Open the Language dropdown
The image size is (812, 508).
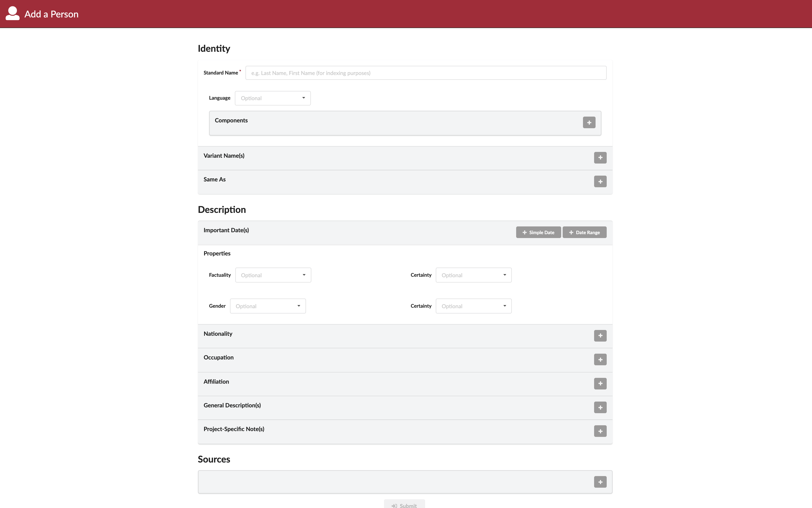point(273,98)
